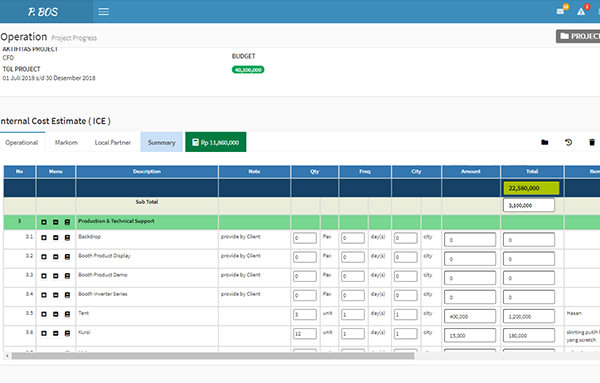Open the warning alerts icon
Viewport: 600px width, 383px height.
click(581, 11)
